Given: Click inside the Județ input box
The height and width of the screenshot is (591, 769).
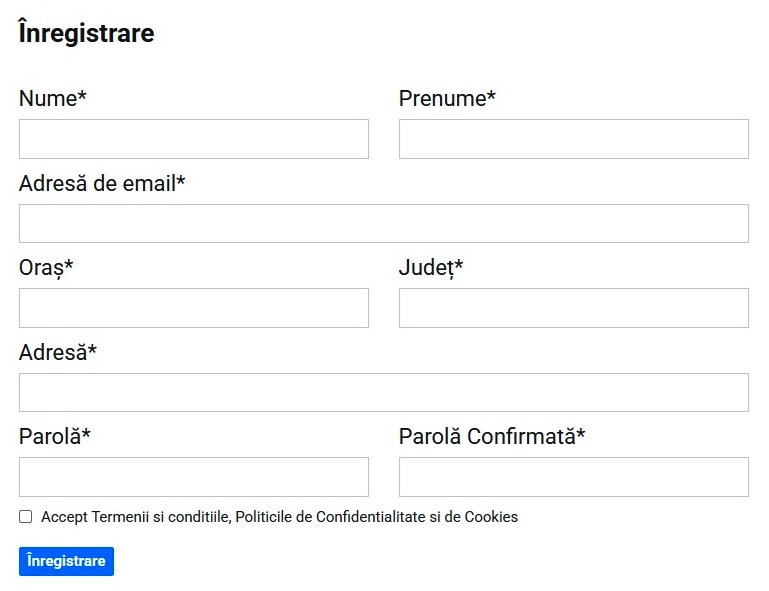Looking at the screenshot, I should pyautogui.click(x=573, y=308).
